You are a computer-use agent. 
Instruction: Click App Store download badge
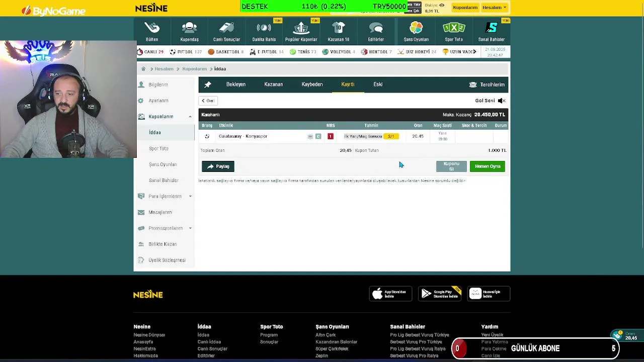(x=390, y=294)
